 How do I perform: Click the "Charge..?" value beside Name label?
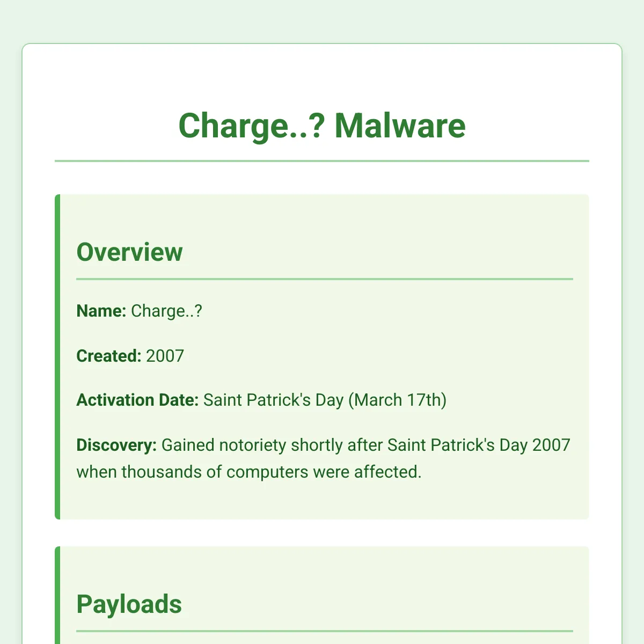pos(166,311)
